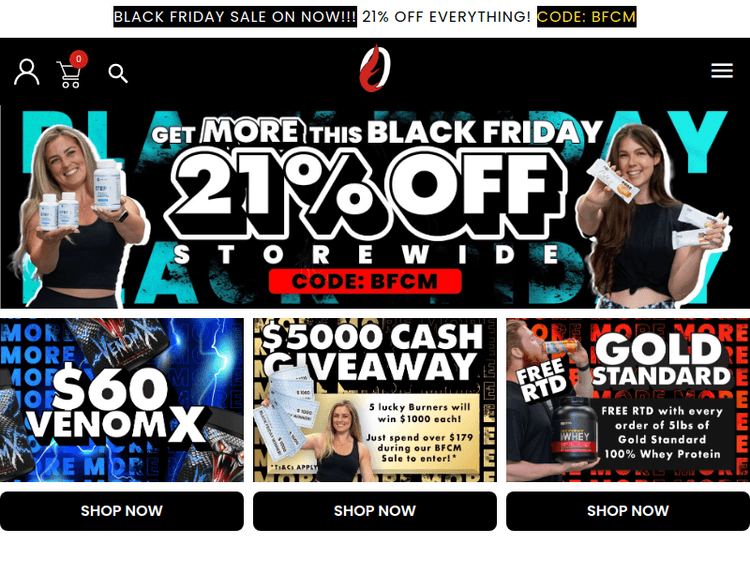Click the red CODE: BFCM badge in banner
Screen dimensions: 750x563
(x=365, y=281)
